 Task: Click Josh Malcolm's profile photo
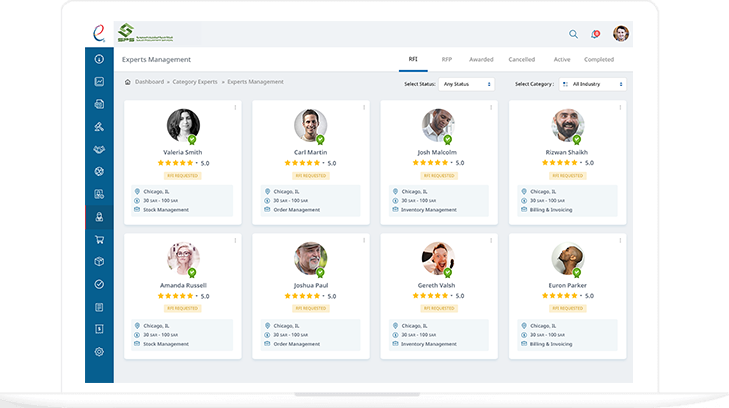[438, 125]
